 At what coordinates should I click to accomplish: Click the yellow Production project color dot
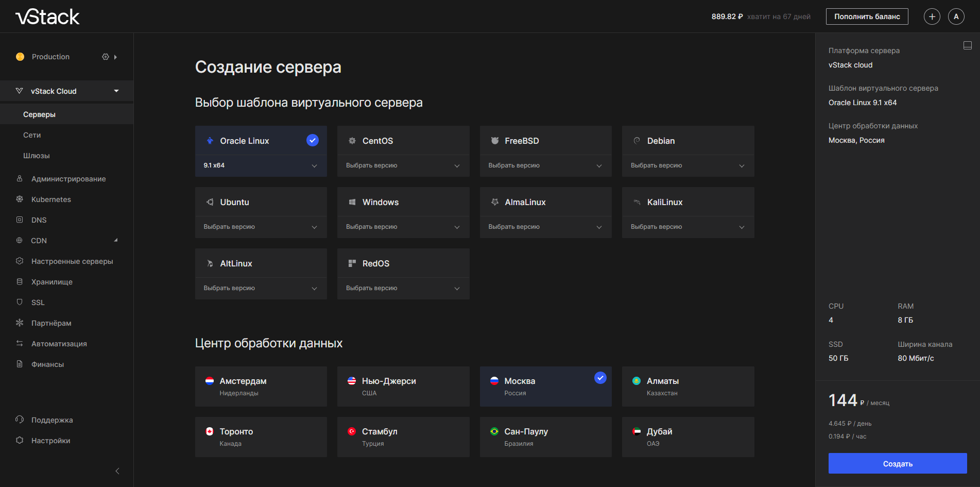point(20,57)
